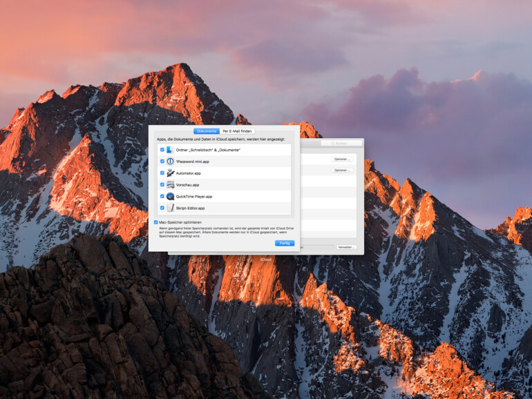Click the Skript-Editor app icon
The width and height of the screenshot is (532, 399).
170,208
